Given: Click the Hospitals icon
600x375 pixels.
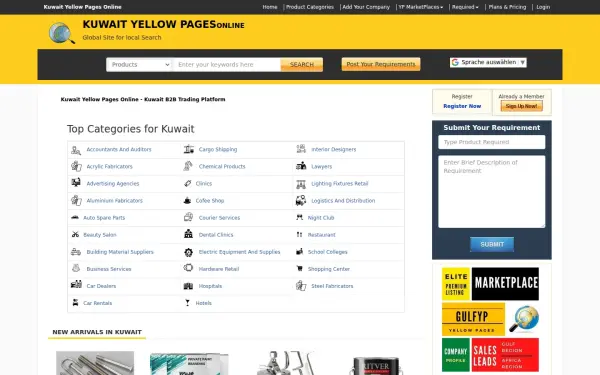Looking at the screenshot, I should click(x=188, y=286).
